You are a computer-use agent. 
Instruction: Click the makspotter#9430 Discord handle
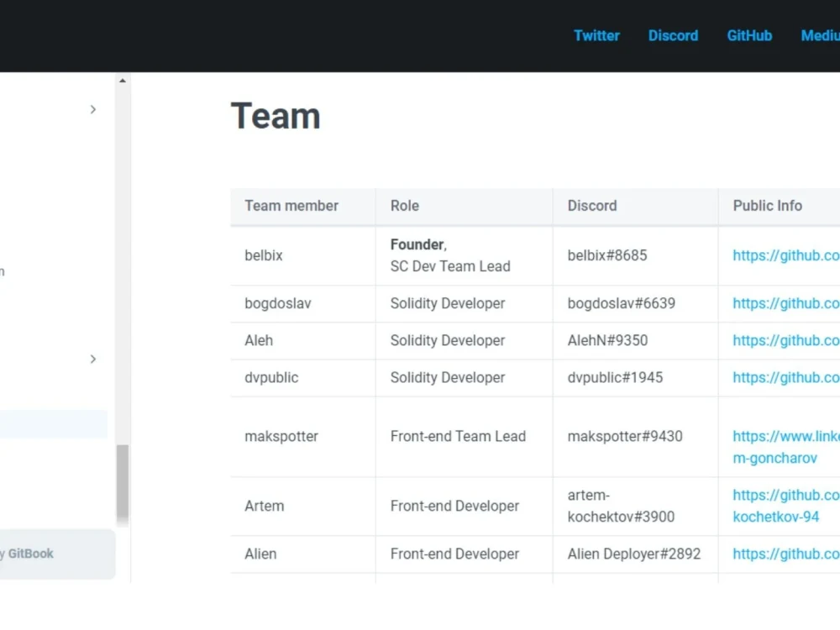coord(625,437)
